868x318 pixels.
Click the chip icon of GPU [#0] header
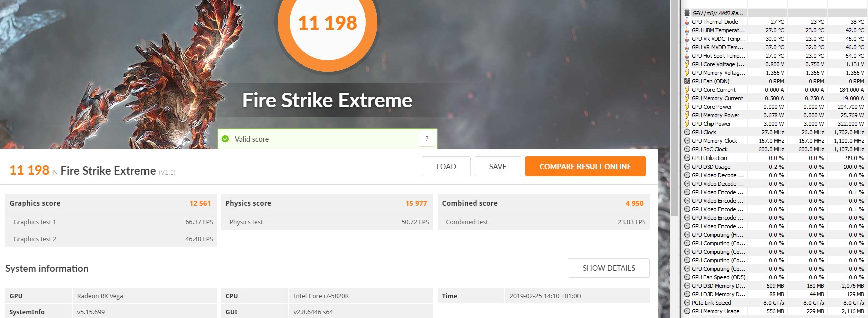pyautogui.click(x=687, y=13)
